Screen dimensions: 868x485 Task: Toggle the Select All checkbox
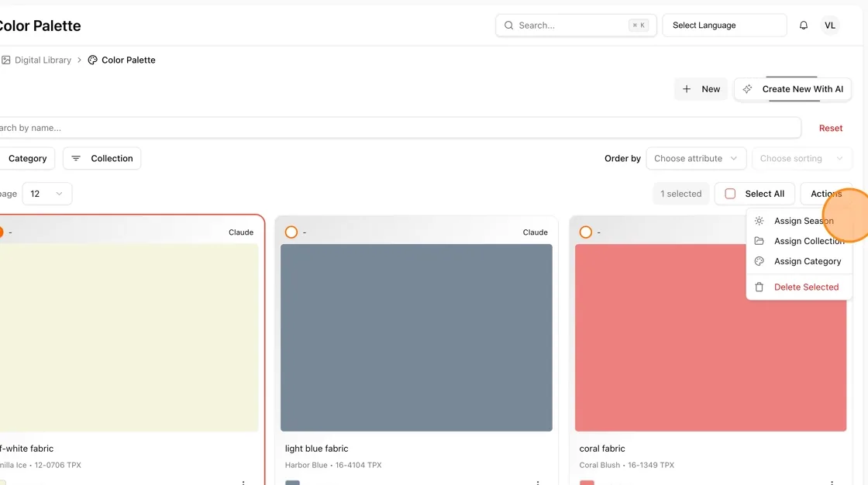click(730, 194)
